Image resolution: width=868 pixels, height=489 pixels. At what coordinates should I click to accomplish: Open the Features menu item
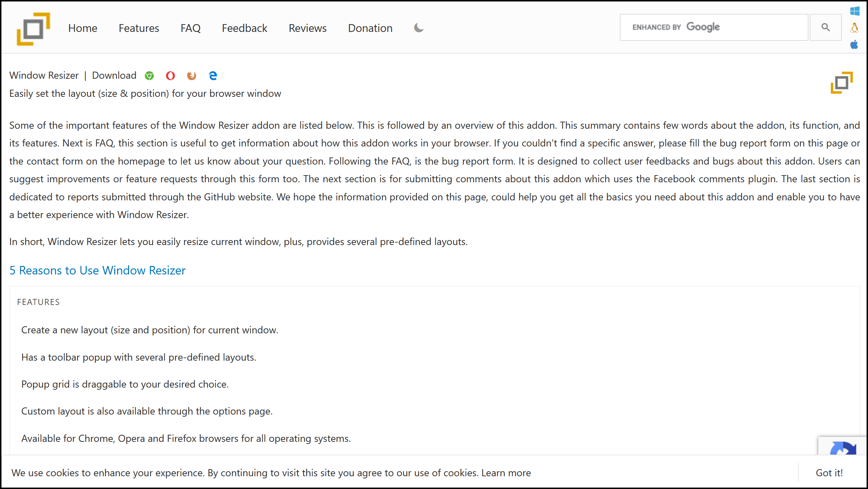[139, 28]
